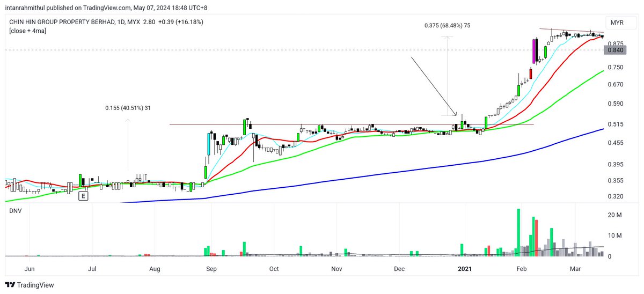The width and height of the screenshot is (644, 294).
Task: Click the 0.750 price axis label
Action: click(615, 67)
